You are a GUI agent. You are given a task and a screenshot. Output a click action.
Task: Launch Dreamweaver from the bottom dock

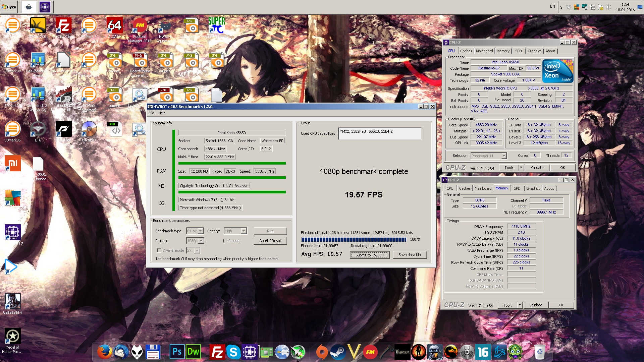pos(193,352)
